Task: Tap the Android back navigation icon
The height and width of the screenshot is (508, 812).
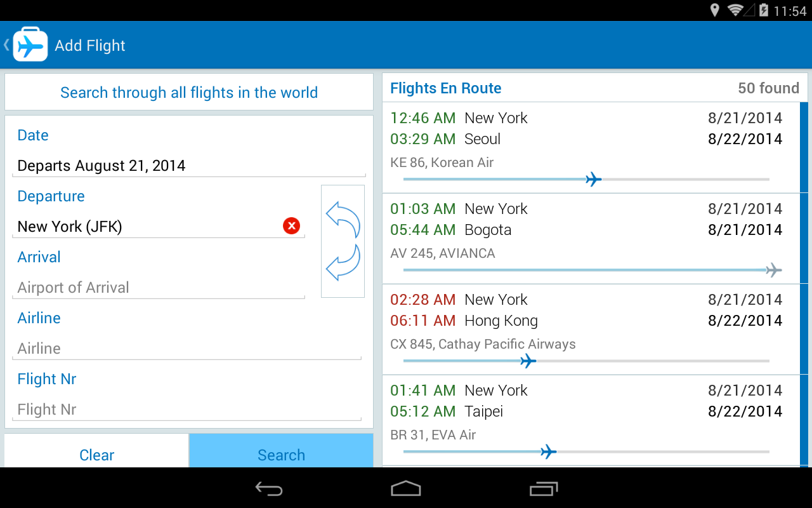Action: click(269, 488)
